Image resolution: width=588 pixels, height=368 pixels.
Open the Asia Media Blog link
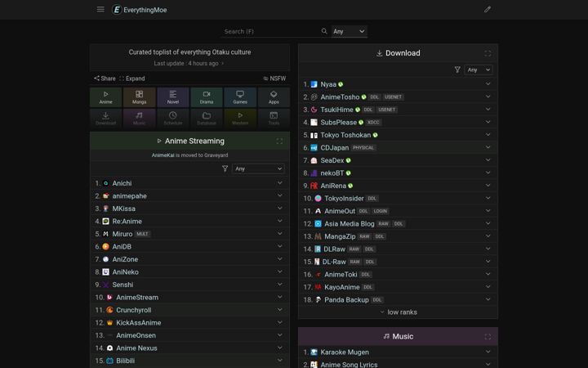click(x=350, y=224)
